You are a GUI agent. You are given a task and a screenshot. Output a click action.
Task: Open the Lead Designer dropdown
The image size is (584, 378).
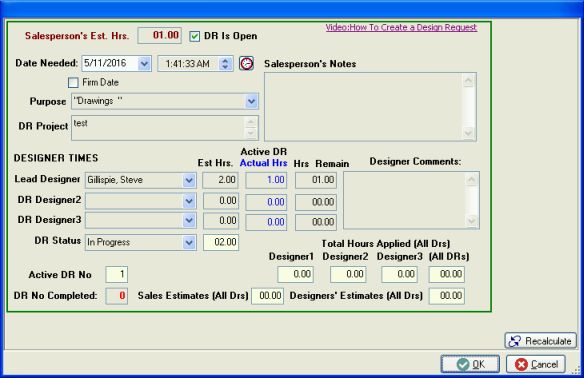189,180
